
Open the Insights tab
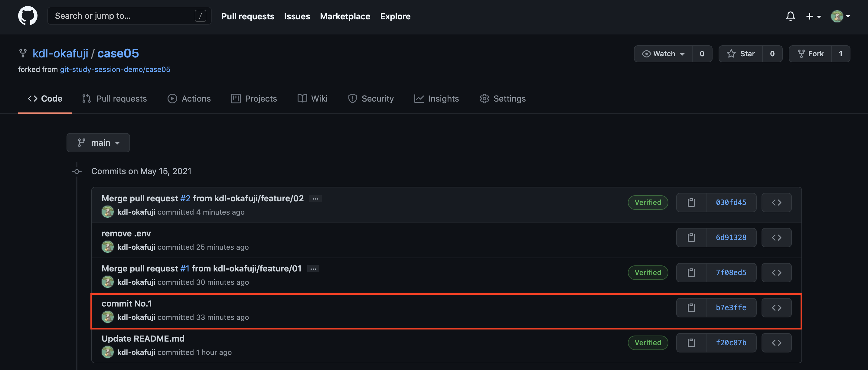coord(436,98)
